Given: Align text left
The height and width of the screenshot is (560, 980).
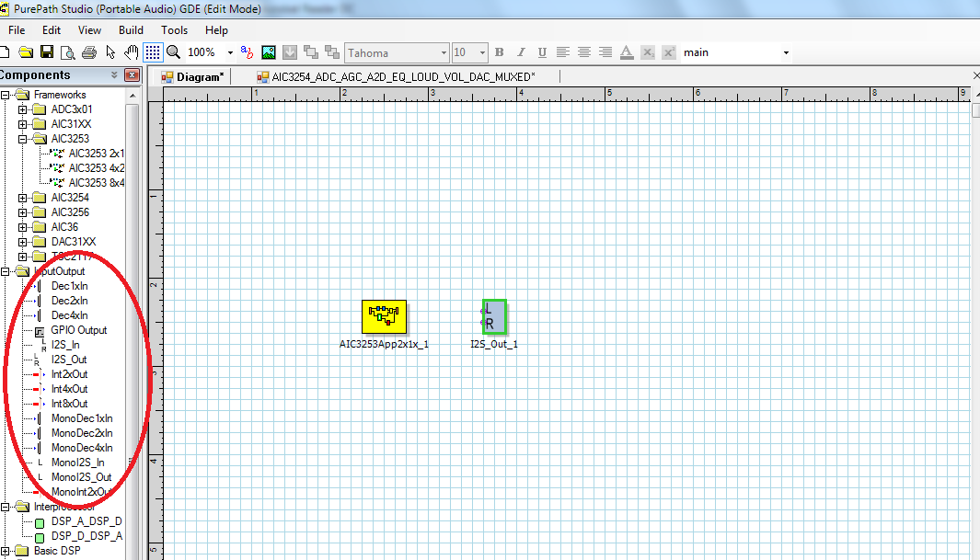Looking at the screenshot, I should point(563,52).
